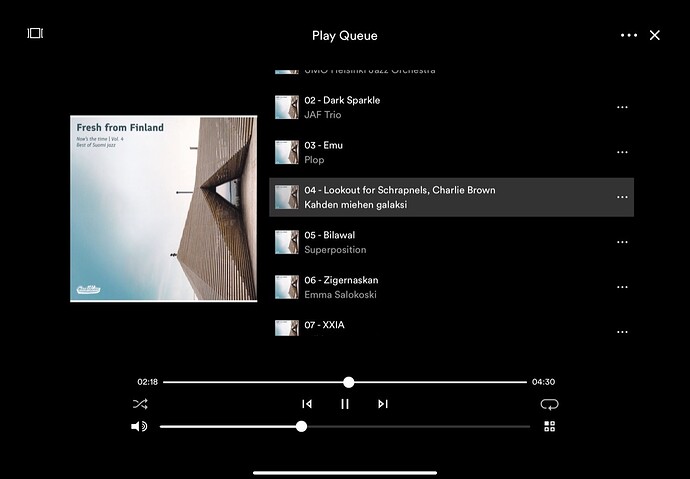Play track 02 - Dark Sparkle
690x479 pixels.
(x=451, y=107)
